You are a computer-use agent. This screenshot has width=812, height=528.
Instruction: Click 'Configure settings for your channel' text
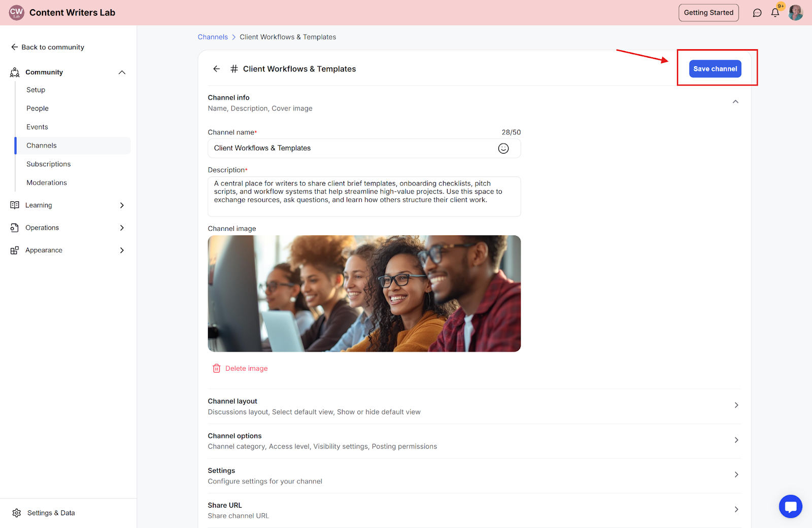coord(265,481)
